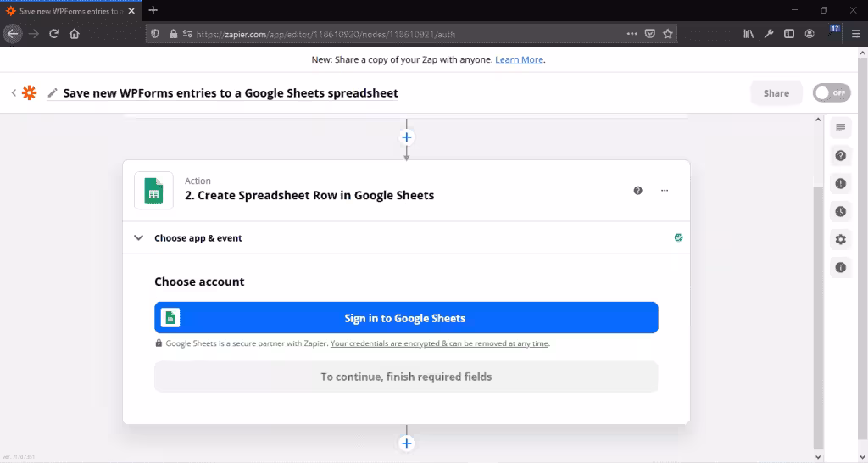Click the wrench developer tools icon

[769, 34]
